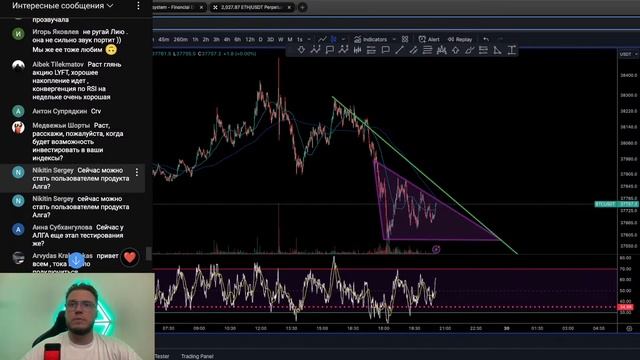640x360 pixels.
Task: Pick the callout comment drawing tool
Action: [385, 50]
